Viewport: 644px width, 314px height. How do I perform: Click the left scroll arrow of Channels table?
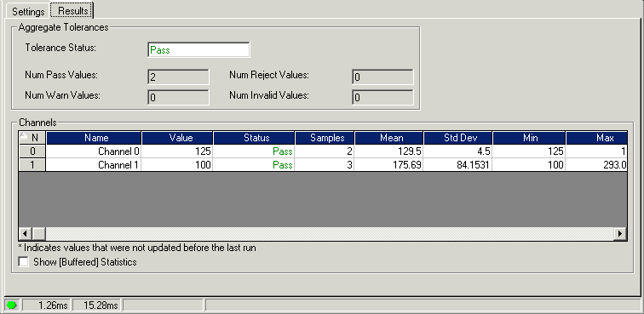point(25,233)
